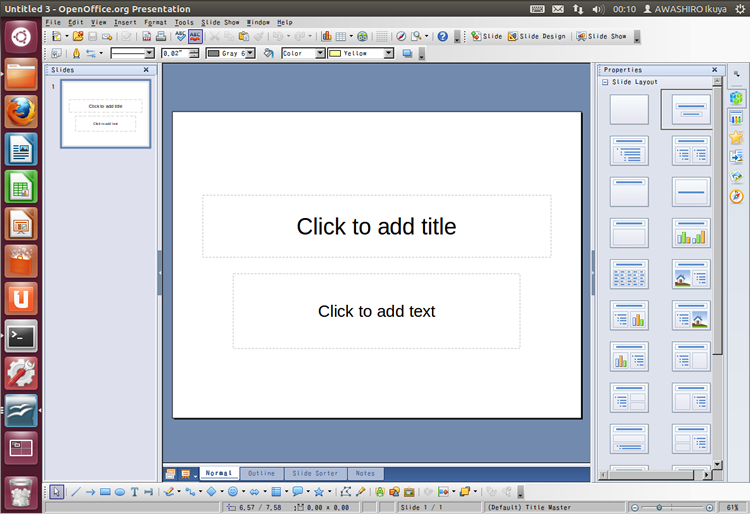Collapse the Slide Layout section
This screenshot has width=750, height=514.
click(x=605, y=82)
